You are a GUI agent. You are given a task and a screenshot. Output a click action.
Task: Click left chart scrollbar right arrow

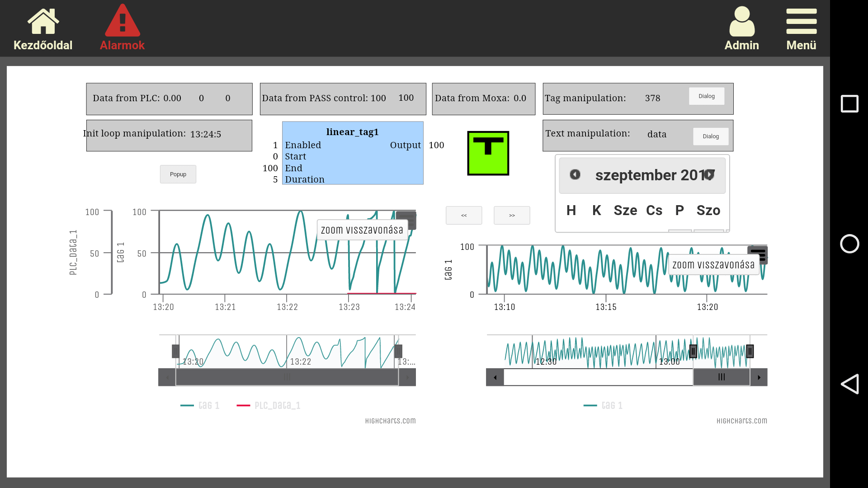[407, 377]
